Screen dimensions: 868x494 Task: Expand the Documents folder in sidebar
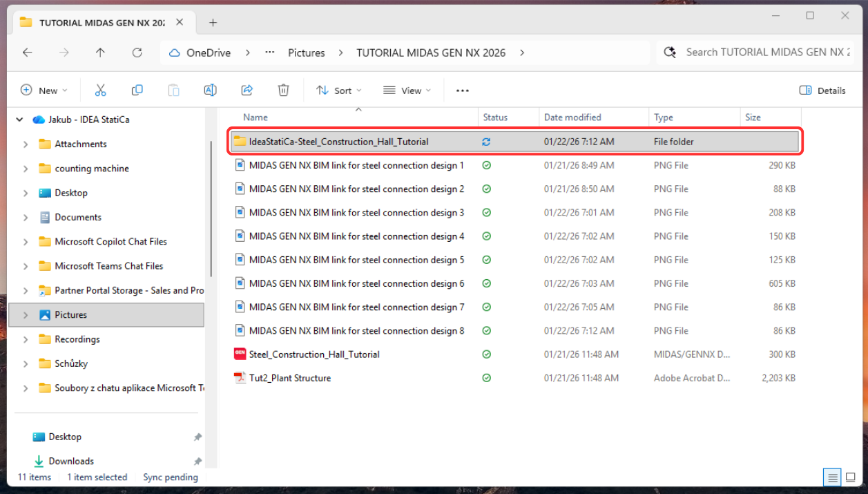click(x=26, y=218)
